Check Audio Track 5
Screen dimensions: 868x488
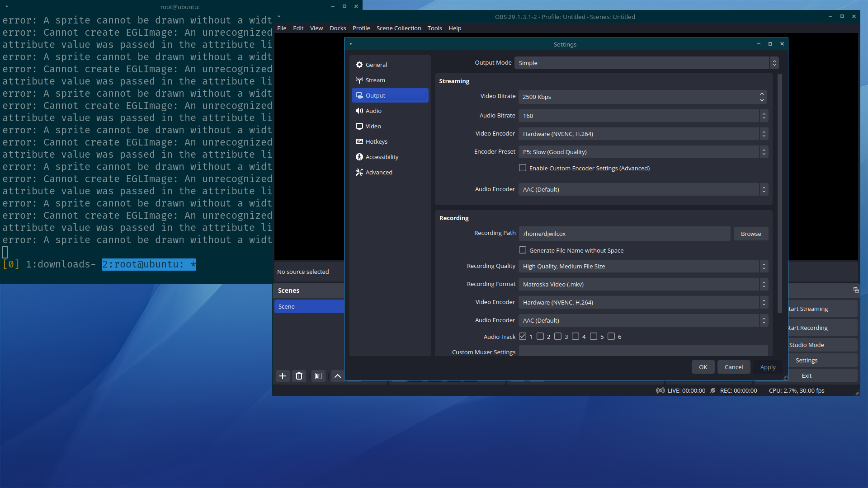point(594,337)
